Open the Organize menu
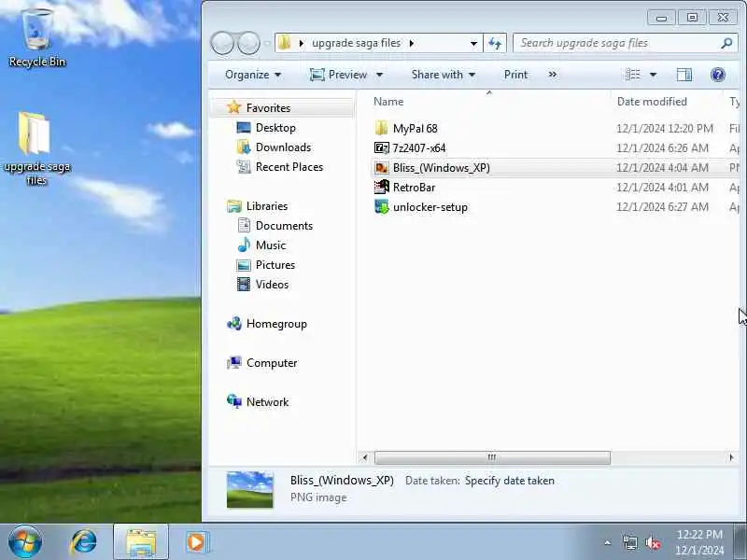Screen dimensions: 747x560 pos(253,75)
